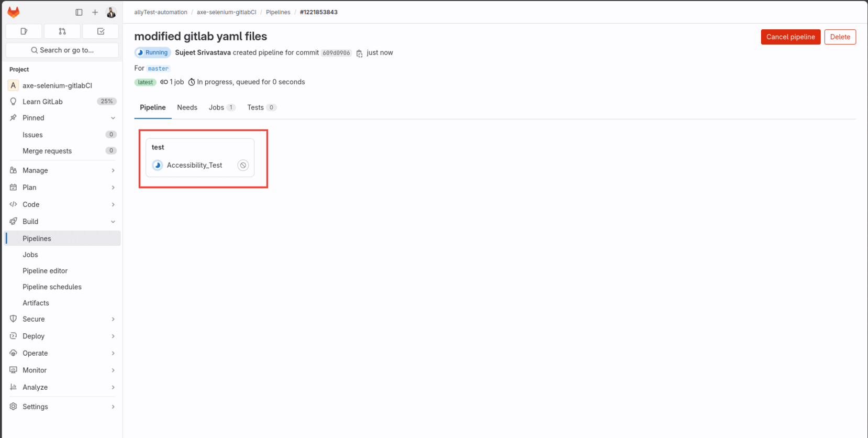Viewport: 868px width, 438px height.
Task: Click the Search or go to field
Action: (x=62, y=50)
